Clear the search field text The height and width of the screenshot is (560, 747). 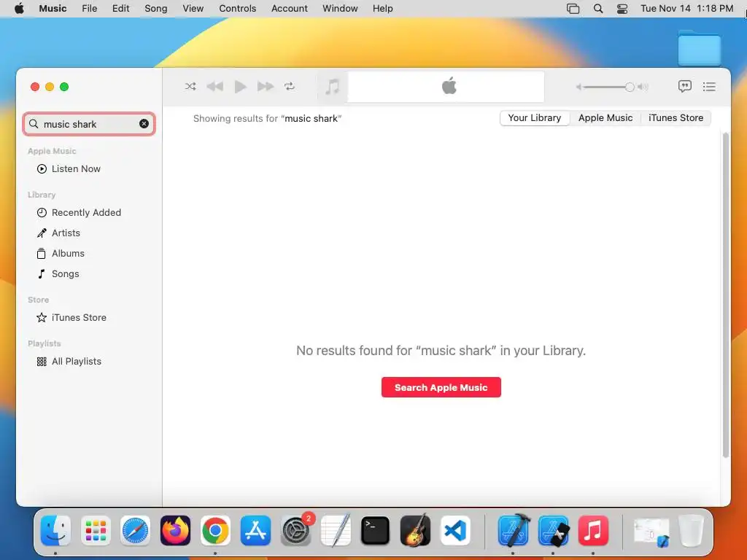point(144,124)
